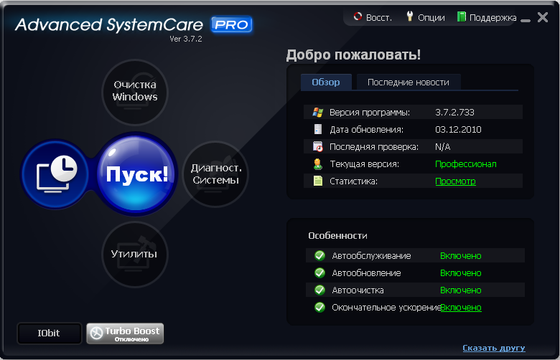The image size is (560, 360).
Task: Click the Профессионал version text
Action: [465, 164]
